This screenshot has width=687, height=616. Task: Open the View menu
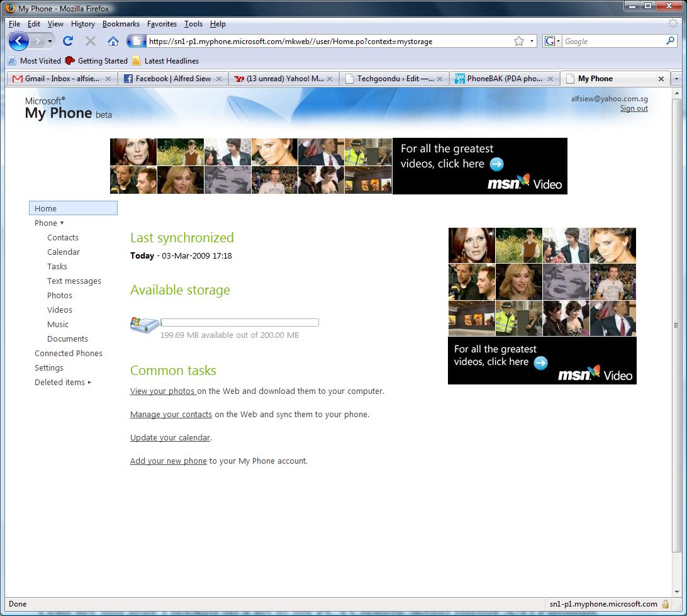pyautogui.click(x=55, y=24)
